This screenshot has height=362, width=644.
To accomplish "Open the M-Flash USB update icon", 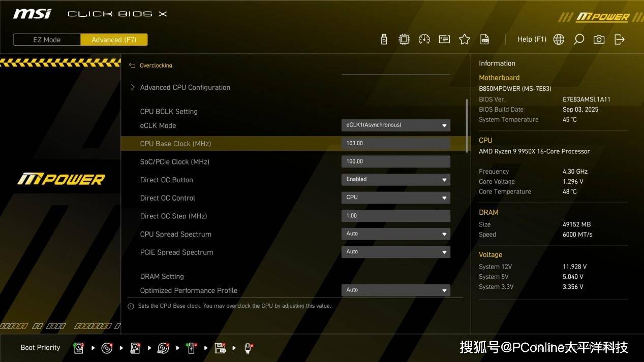I will click(384, 40).
